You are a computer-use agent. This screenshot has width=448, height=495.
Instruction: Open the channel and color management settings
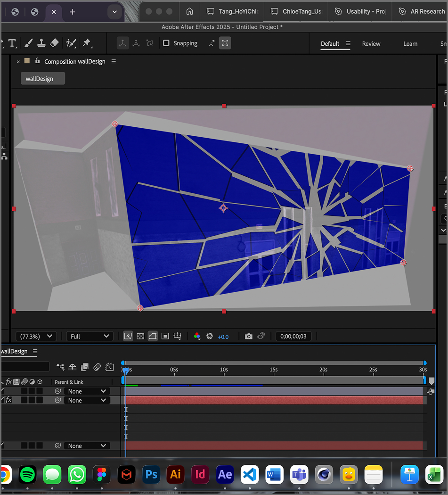197,336
